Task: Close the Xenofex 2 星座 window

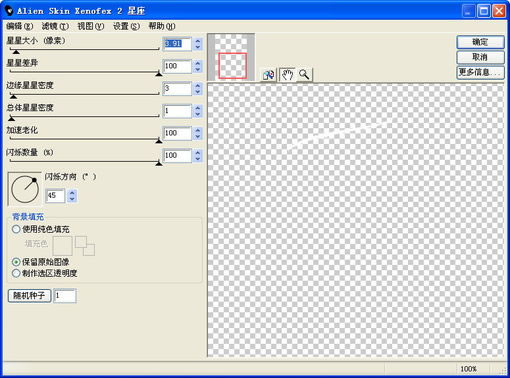Action: click(x=499, y=11)
